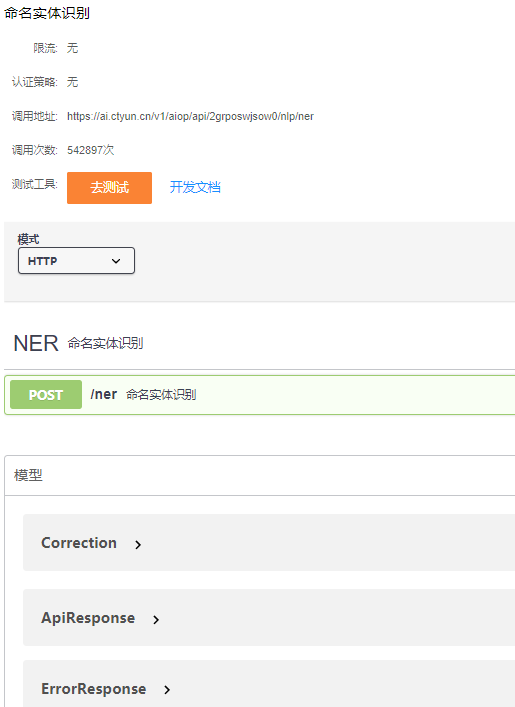This screenshot has height=707, width=515.
Task: Click the chevron beside ApiResponse
Action: 156,620
